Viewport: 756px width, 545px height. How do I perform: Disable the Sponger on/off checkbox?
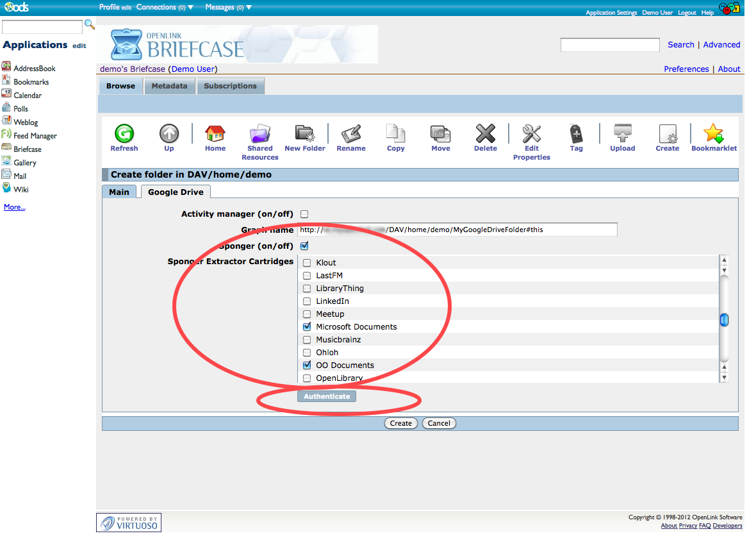(x=305, y=246)
